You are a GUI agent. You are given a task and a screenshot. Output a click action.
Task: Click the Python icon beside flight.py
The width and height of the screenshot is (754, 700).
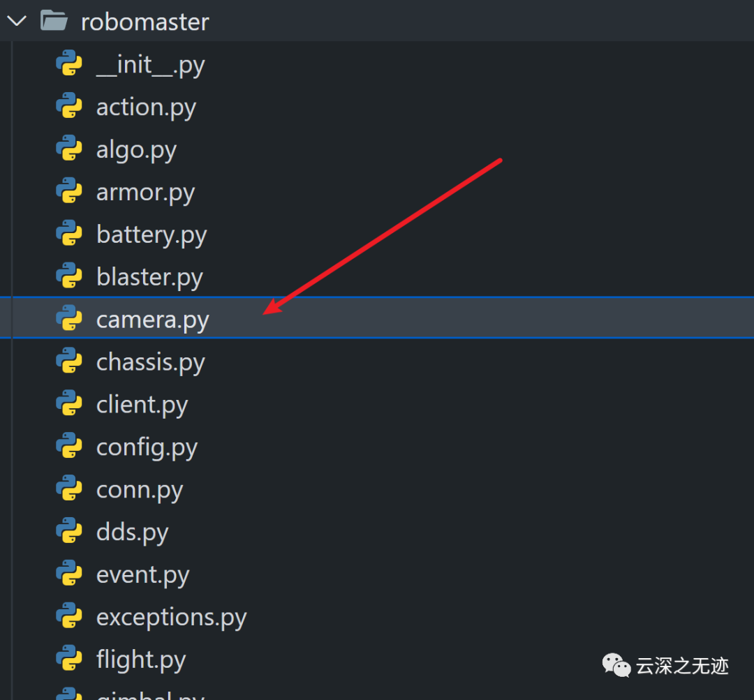pyautogui.click(x=69, y=659)
